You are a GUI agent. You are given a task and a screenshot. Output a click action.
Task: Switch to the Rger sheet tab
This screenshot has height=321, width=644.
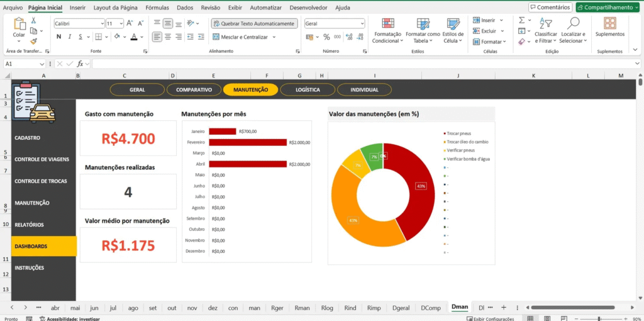[277, 308]
